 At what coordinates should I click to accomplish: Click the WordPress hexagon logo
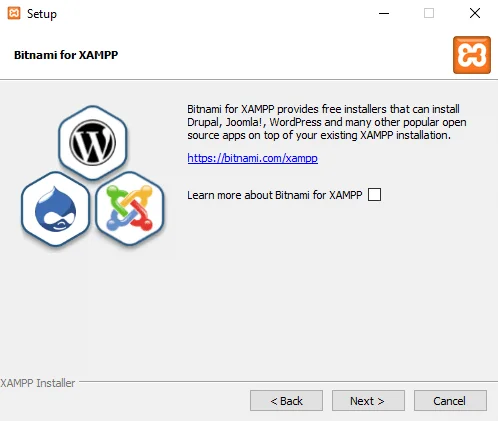coord(92,143)
